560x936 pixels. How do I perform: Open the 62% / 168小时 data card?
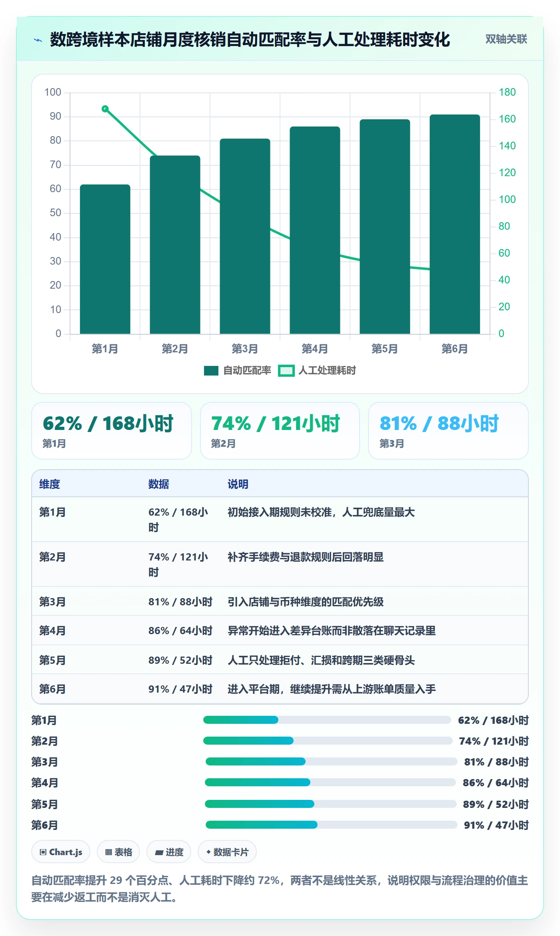click(112, 431)
